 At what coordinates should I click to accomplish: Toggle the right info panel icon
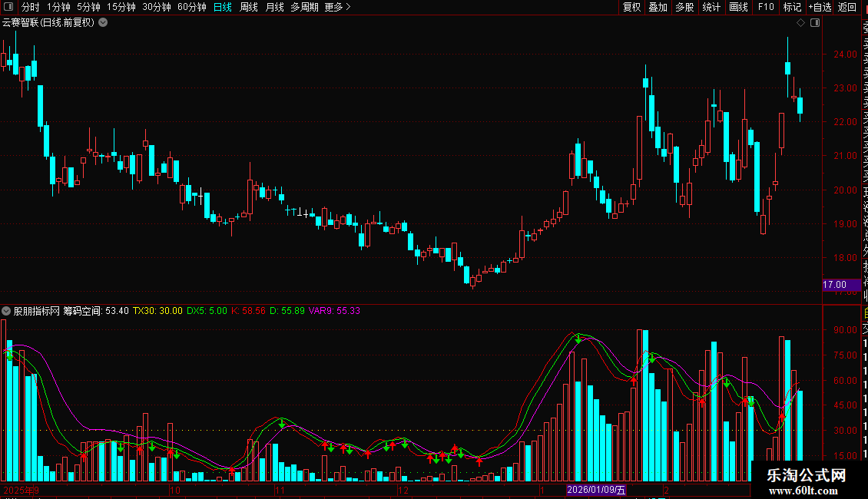(x=815, y=23)
